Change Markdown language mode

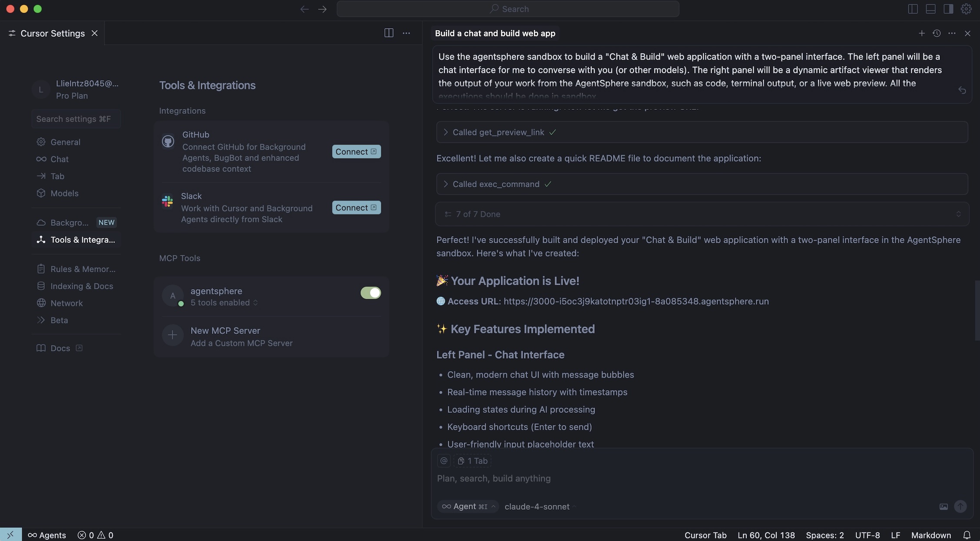pyautogui.click(x=931, y=535)
